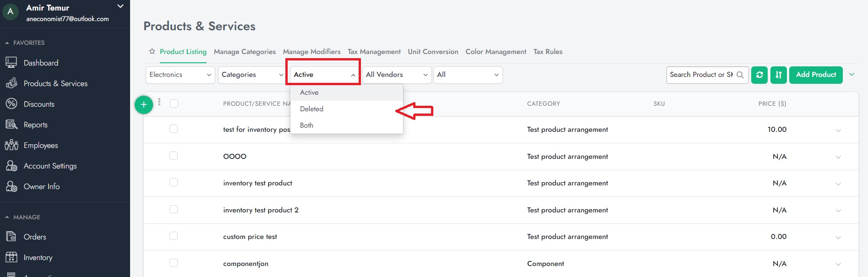Expand the inventory test product row chevron
Viewport: 868px width, 277px height.
tap(838, 184)
